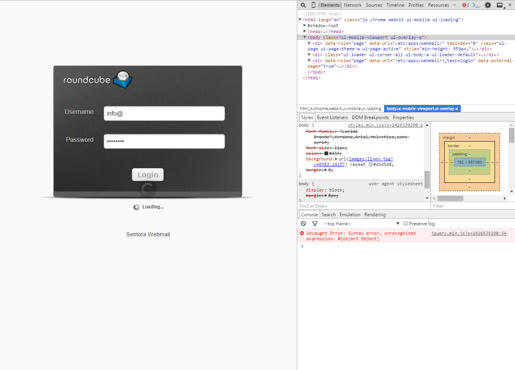Open the Elements panel tab
The width and height of the screenshot is (515, 370).
(x=330, y=5)
